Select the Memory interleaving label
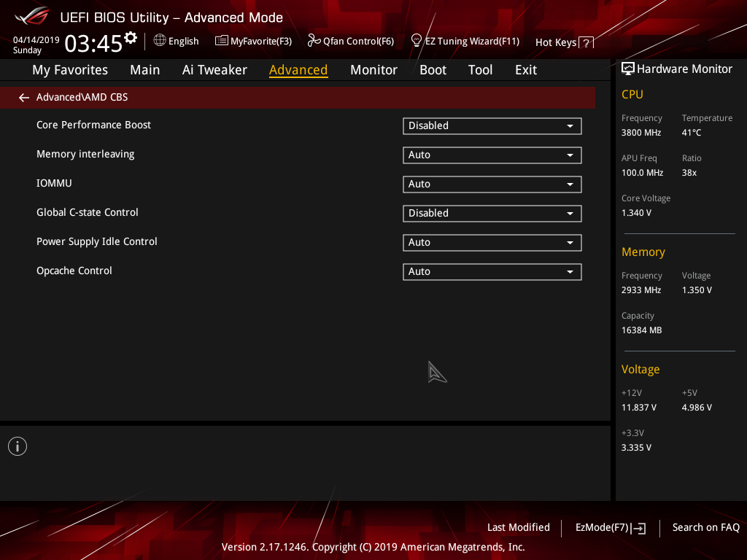747x560 pixels. pyautogui.click(x=85, y=155)
